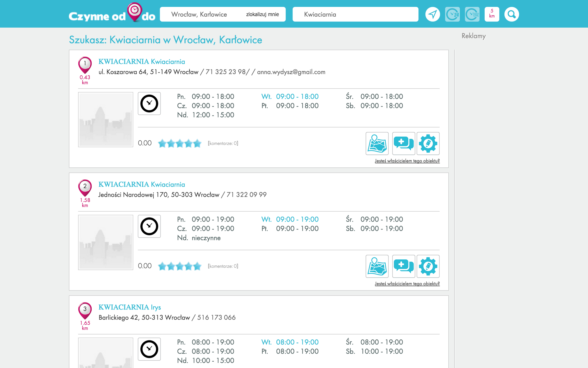
Task: Click highlighted Wt. 08:00 - 19:00 hours
Action: click(290, 342)
